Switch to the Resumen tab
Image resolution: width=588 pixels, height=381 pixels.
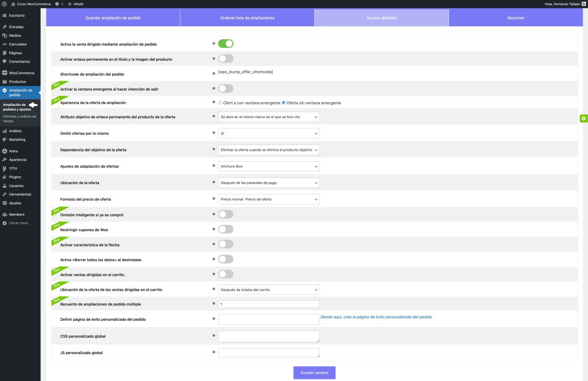click(x=515, y=18)
